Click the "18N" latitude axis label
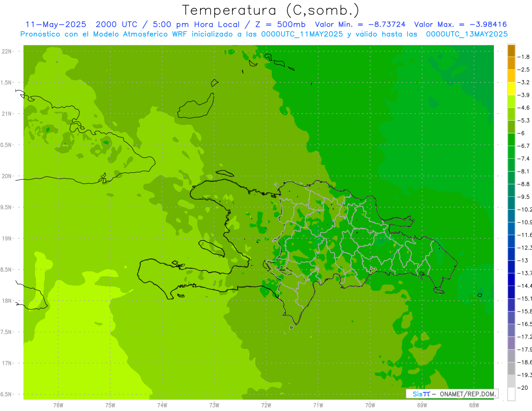532x411 pixels. 7,301
